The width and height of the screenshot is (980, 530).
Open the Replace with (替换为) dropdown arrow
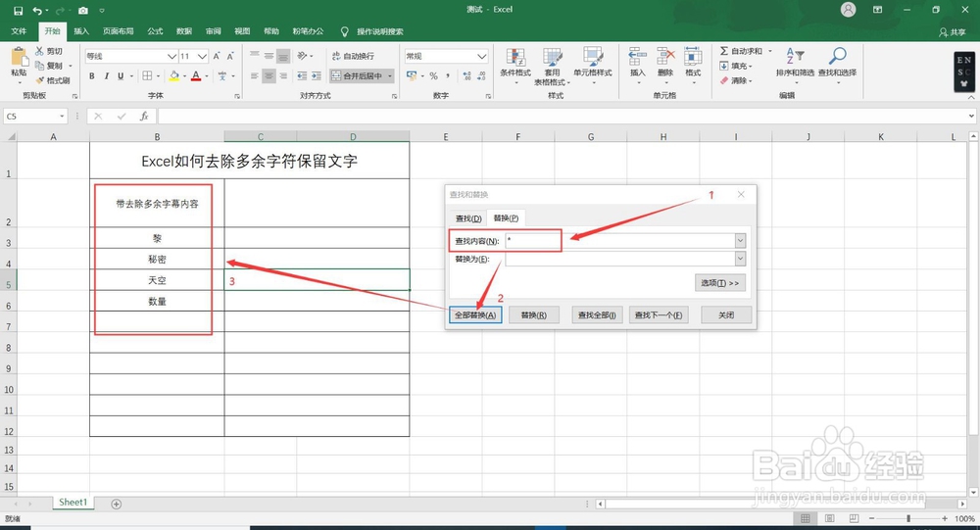[741, 259]
